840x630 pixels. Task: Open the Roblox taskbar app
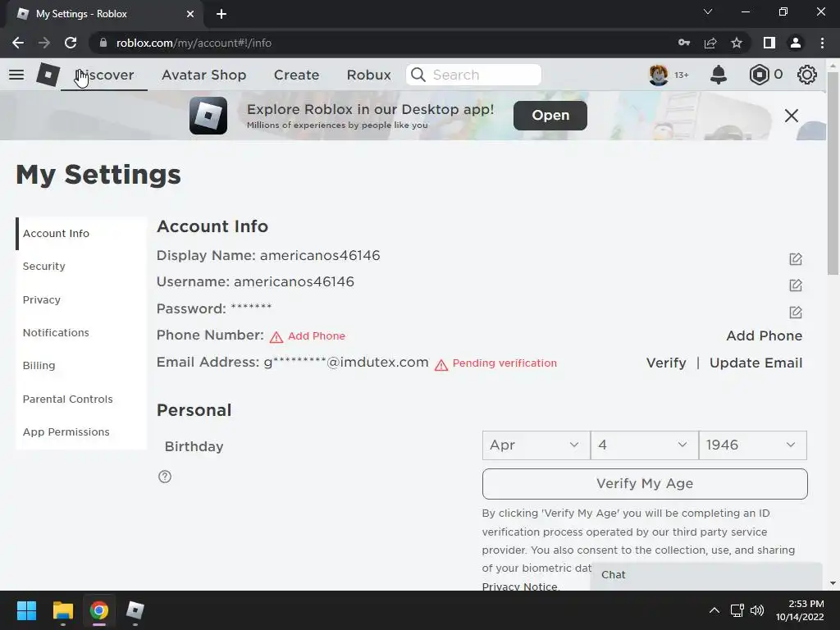click(135, 610)
